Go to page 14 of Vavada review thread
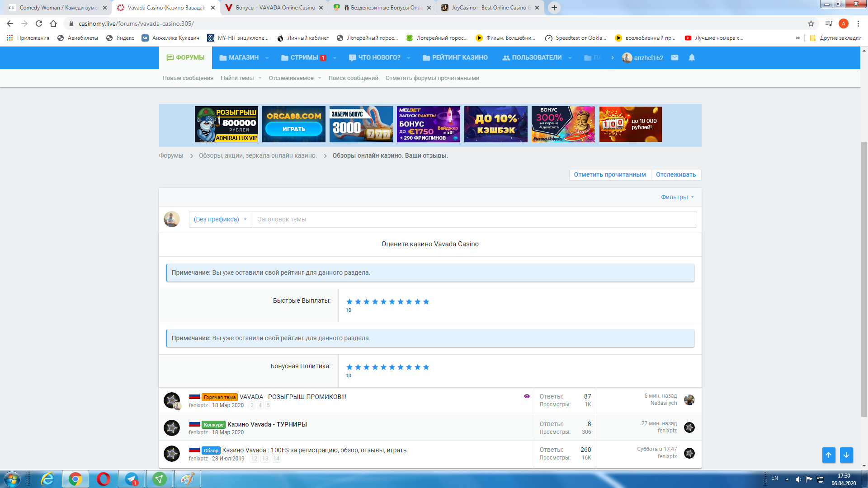The width and height of the screenshot is (868, 488). [x=276, y=459]
